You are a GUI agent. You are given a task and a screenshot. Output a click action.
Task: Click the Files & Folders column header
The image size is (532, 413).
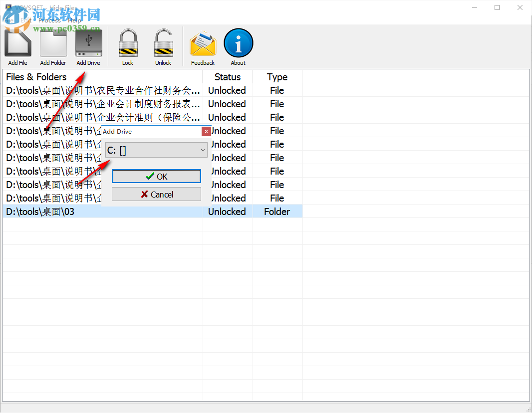(x=36, y=77)
